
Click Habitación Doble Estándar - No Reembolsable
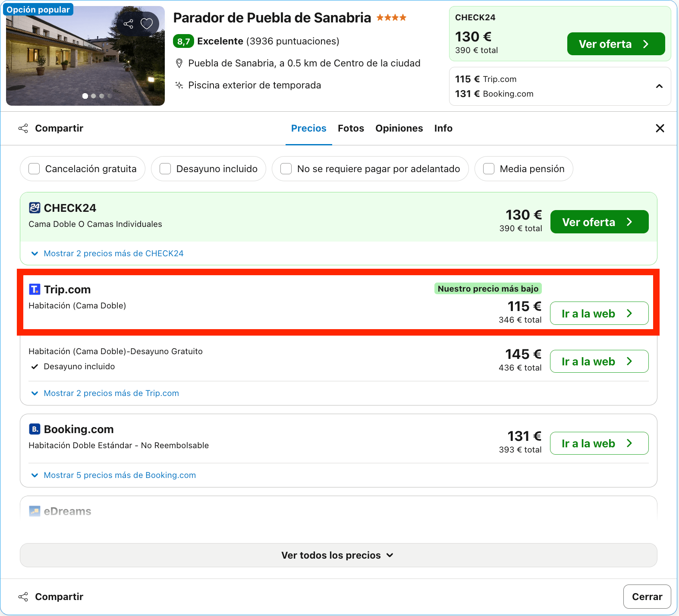(119, 445)
